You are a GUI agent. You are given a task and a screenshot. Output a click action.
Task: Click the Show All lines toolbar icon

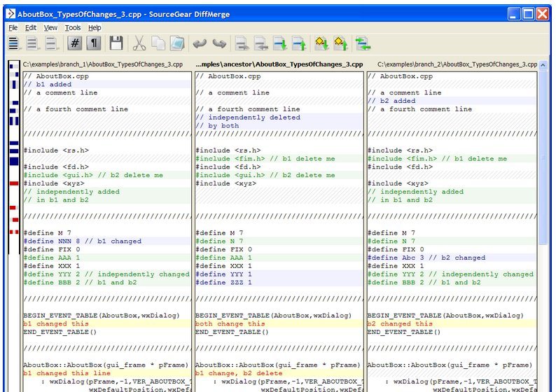[14, 43]
